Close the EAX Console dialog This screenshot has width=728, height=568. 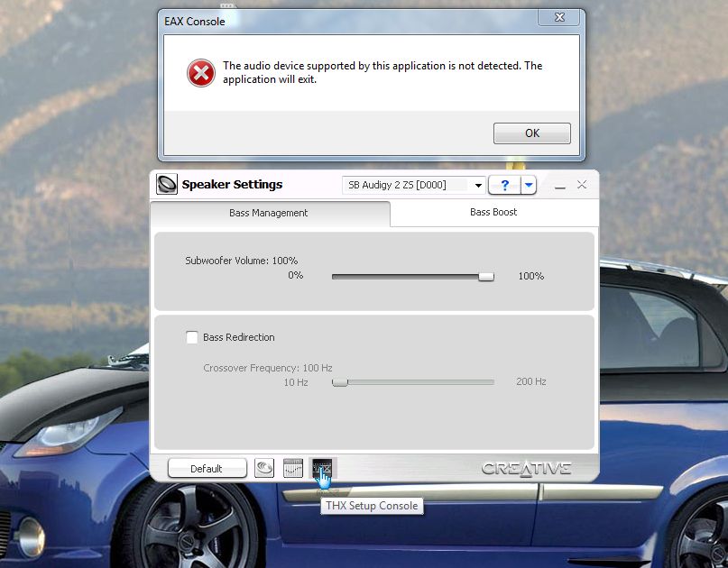pyautogui.click(x=559, y=17)
